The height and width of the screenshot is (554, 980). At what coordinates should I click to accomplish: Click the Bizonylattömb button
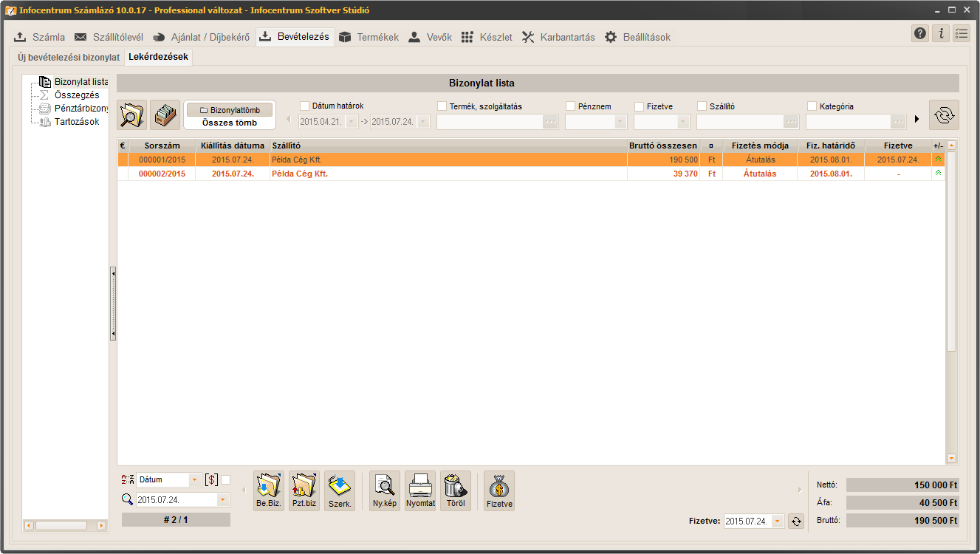[230, 110]
